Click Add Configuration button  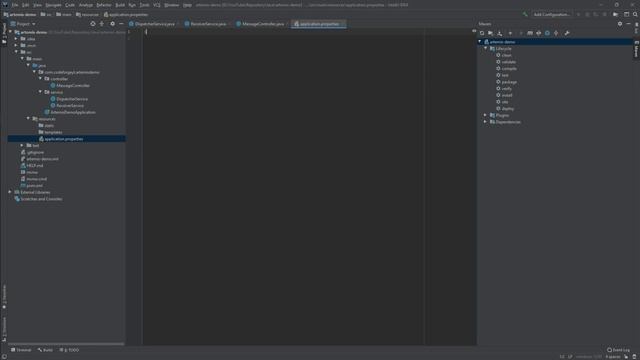(x=551, y=14)
